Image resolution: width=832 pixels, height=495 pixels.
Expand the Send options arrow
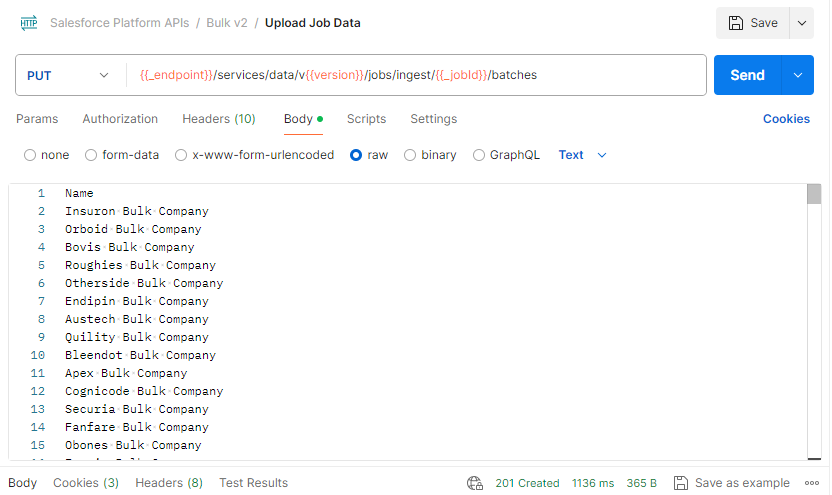798,75
